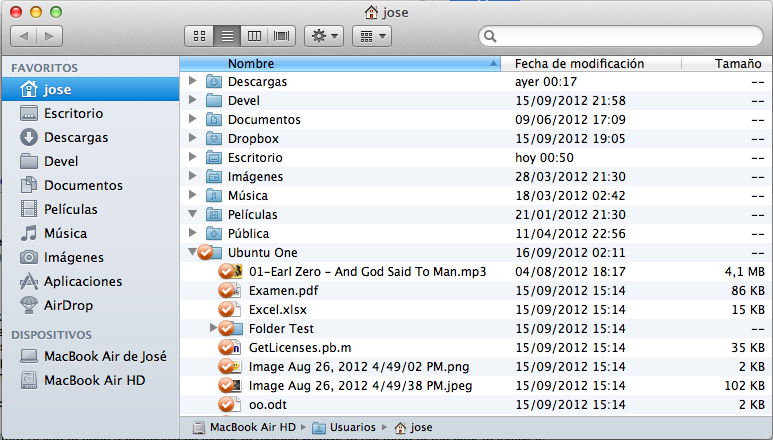773x440 pixels.
Task: Open the gear action menu dropdown
Action: 324,36
